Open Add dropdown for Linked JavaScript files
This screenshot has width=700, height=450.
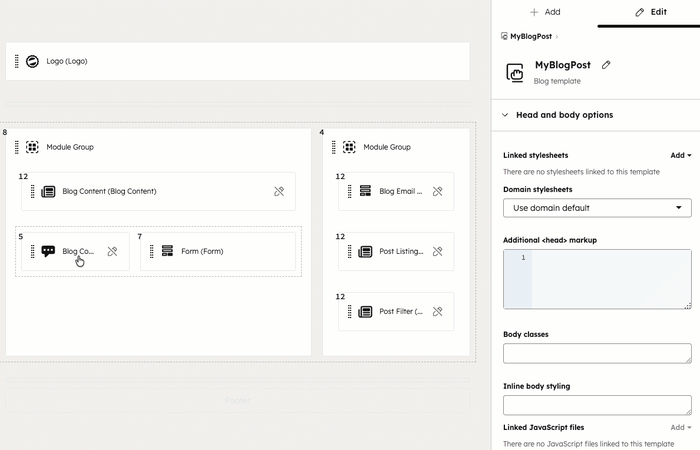point(680,427)
